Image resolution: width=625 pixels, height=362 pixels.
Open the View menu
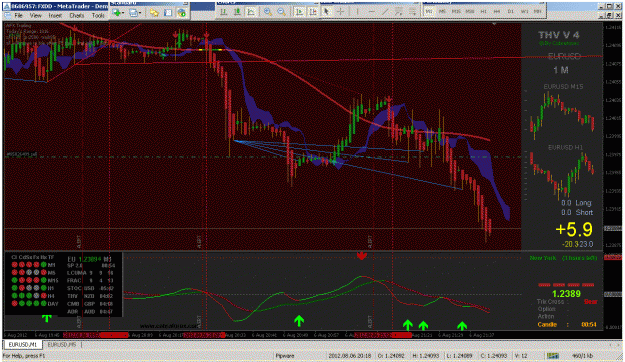click(x=35, y=16)
